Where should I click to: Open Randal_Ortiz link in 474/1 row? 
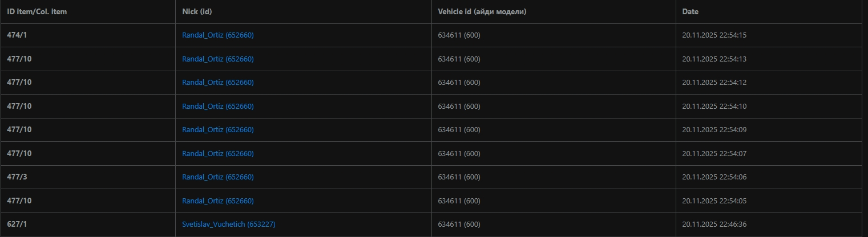pyautogui.click(x=217, y=35)
